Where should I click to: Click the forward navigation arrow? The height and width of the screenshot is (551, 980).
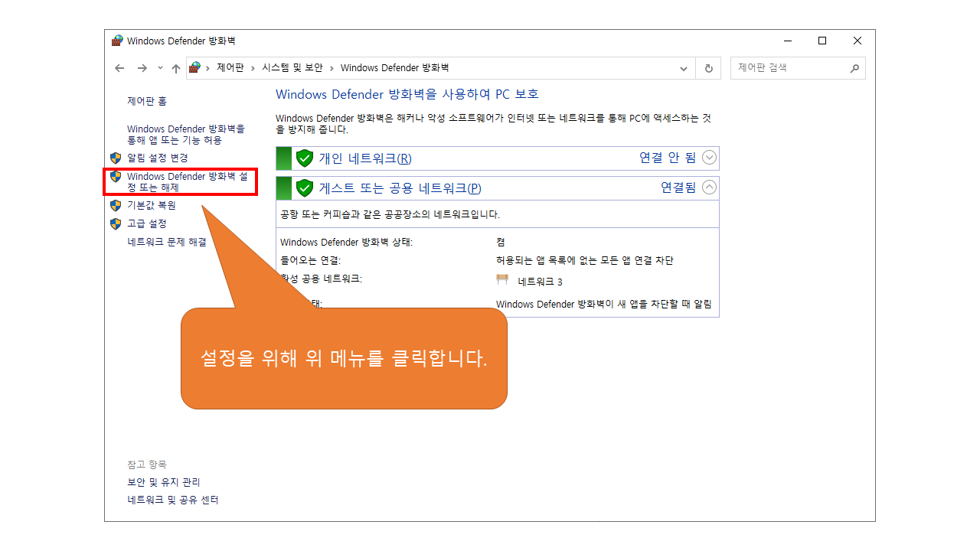pyautogui.click(x=142, y=68)
